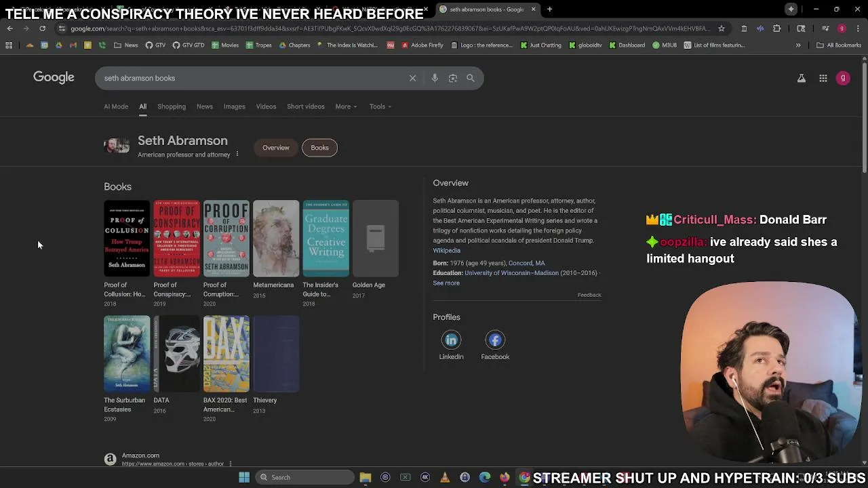The width and height of the screenshot is (868, 488).
Task: Open Firefox from the taskbar
Action: point(505,477)
